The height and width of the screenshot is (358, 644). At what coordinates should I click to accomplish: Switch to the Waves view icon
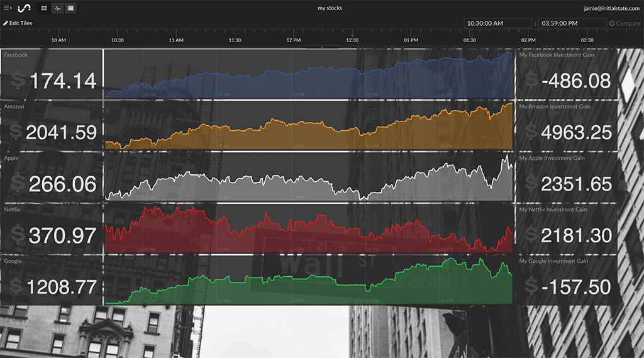pyautogui.click(x=57, y=8)
